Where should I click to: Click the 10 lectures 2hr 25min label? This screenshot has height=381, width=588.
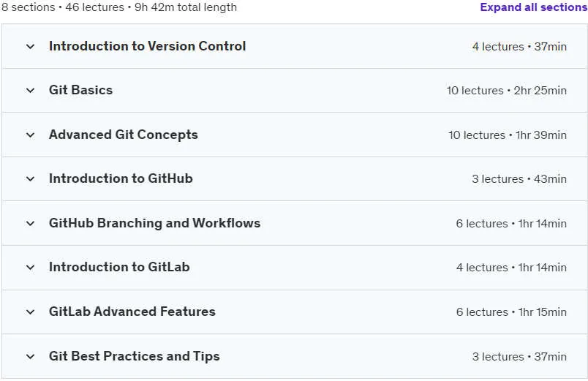(x=507, y=91)
